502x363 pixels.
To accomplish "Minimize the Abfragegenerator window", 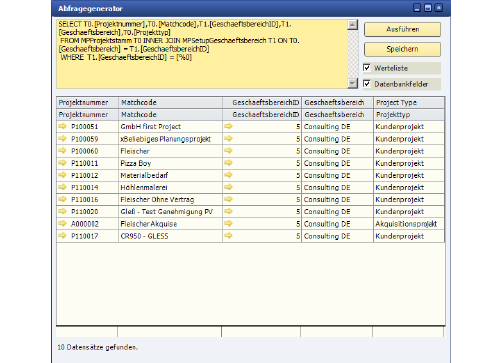I will tap(417, 8).
